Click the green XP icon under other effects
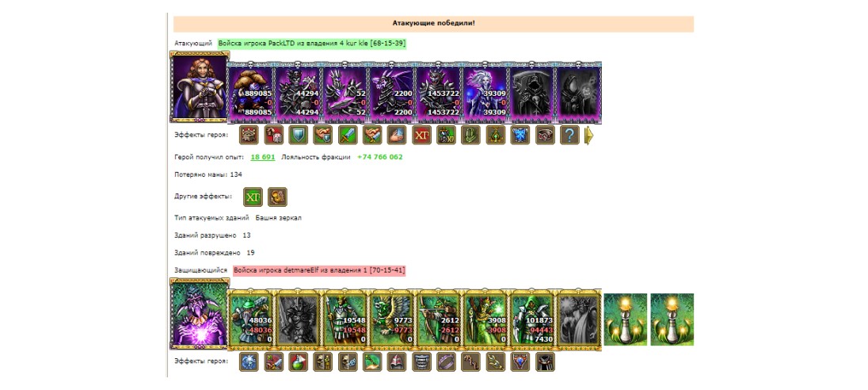868x390 pixels. point(253,197)
